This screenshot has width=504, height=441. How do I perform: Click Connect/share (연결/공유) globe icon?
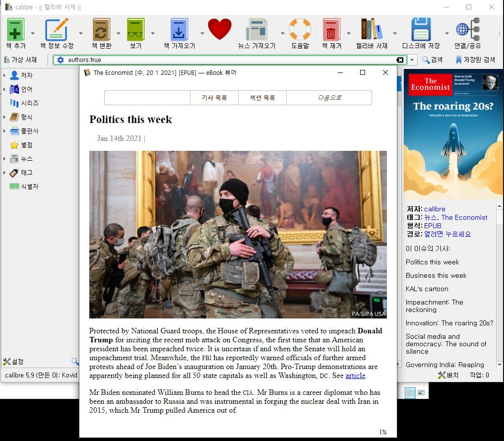(468, 29)
